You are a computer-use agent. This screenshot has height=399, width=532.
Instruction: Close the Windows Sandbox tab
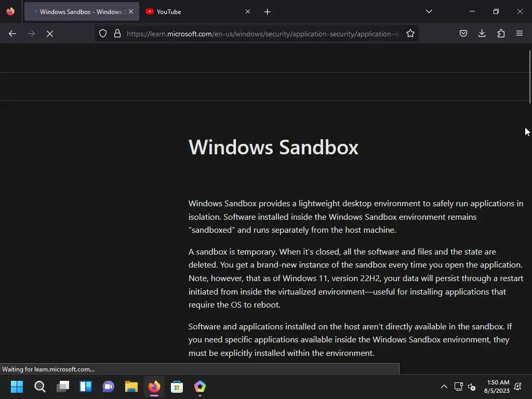[x=131, y=11]
